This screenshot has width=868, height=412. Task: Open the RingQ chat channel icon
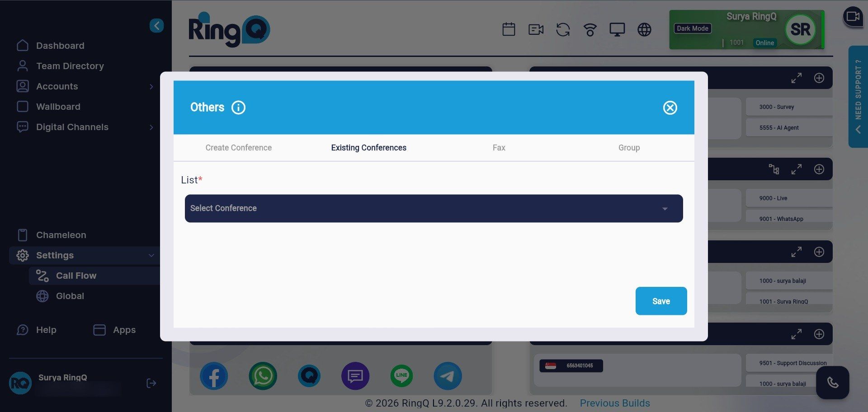click(x=309, y=376)
